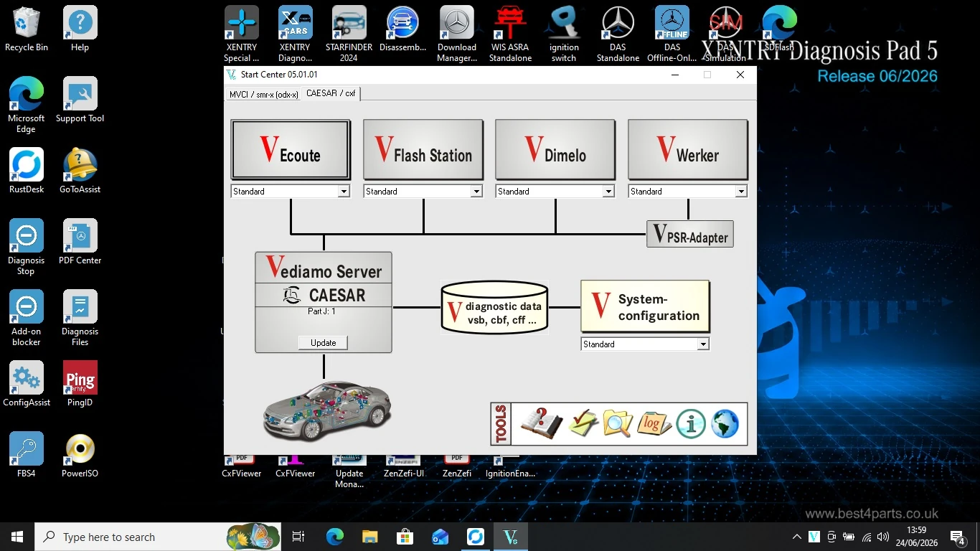
Task: Launch Vediamo Werker
Action: [x=688, y=149]
